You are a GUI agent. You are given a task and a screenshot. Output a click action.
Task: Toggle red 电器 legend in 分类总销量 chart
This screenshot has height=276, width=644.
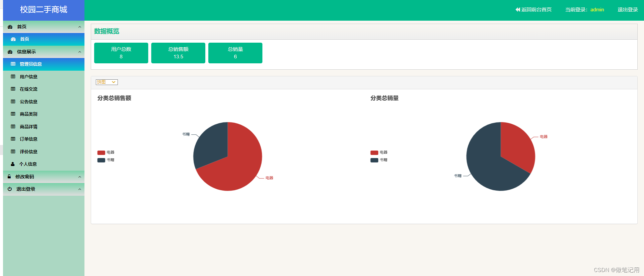click(379, 152)
